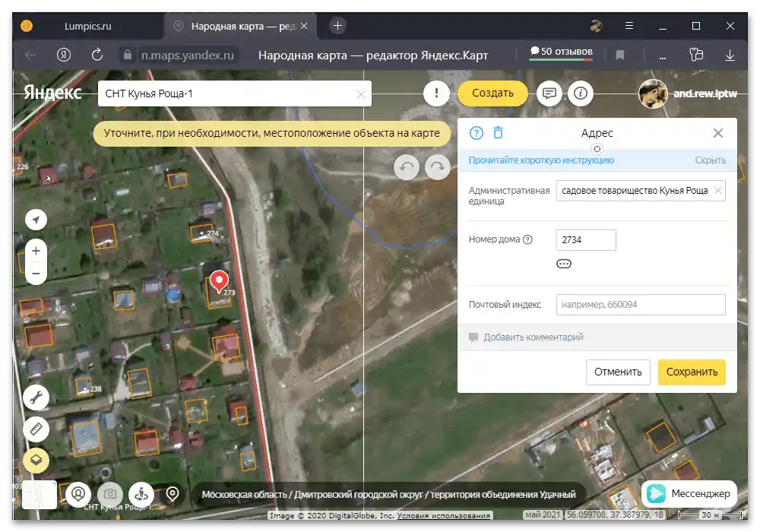760x532 pixels.
Task: Click Добавить комментарий area
Action: coord(597,337)
